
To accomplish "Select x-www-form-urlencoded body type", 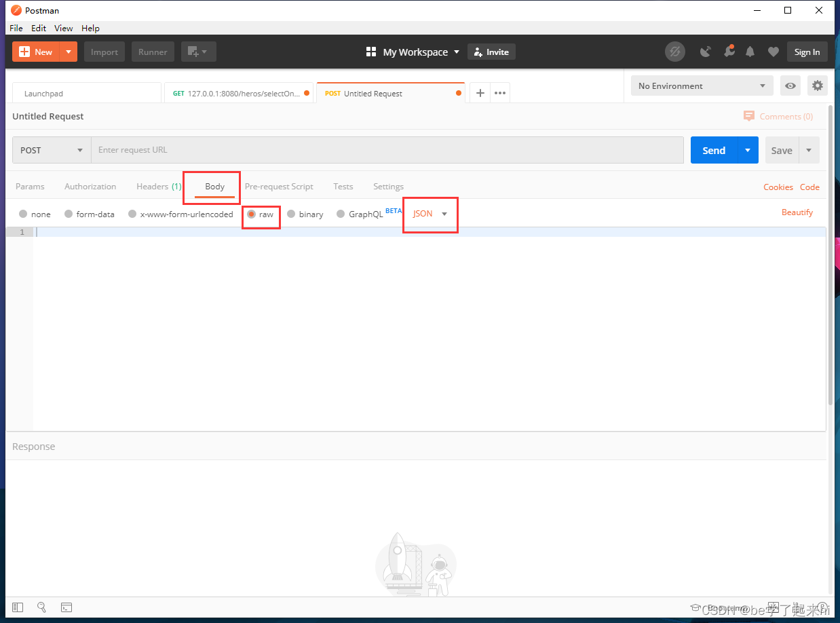I will click(x=132, y=214).
